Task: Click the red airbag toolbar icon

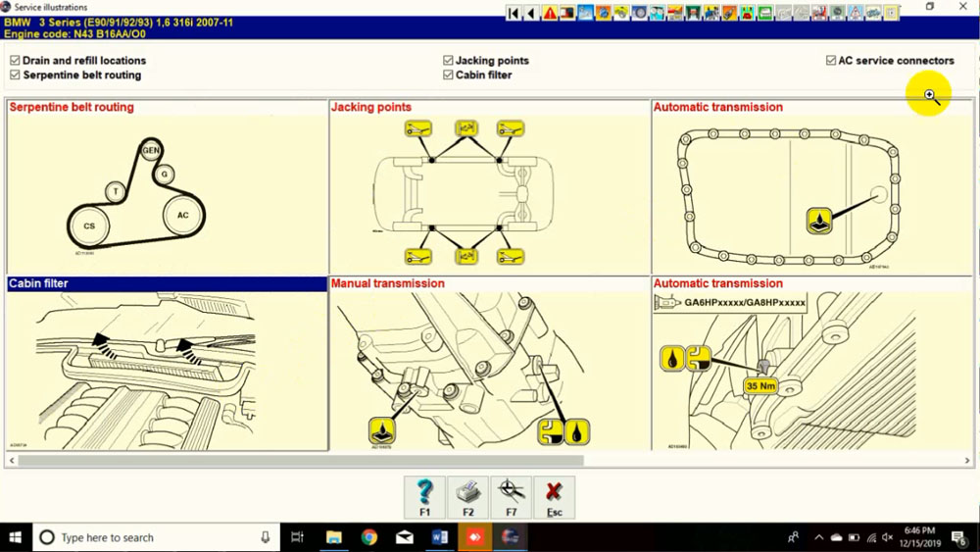Action: 818,13
